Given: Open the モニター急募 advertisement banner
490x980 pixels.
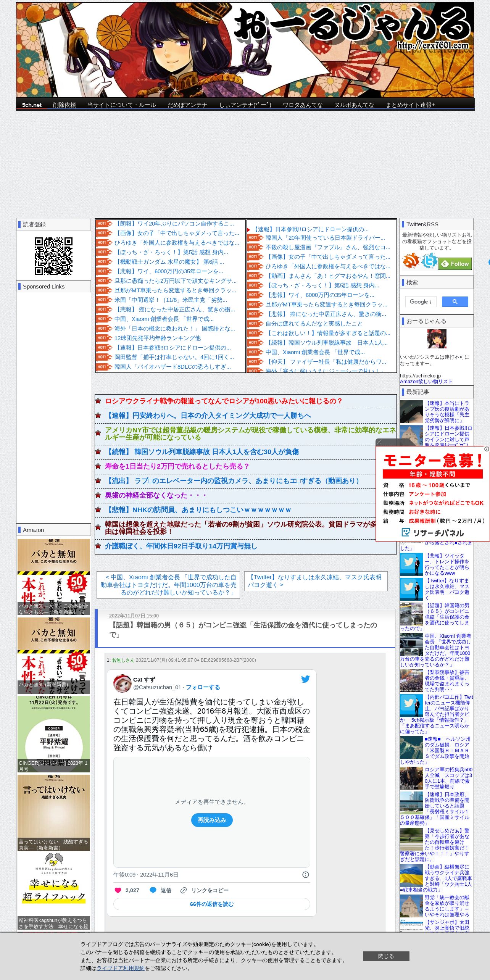Looking at the screenshot, I should 433,494.
